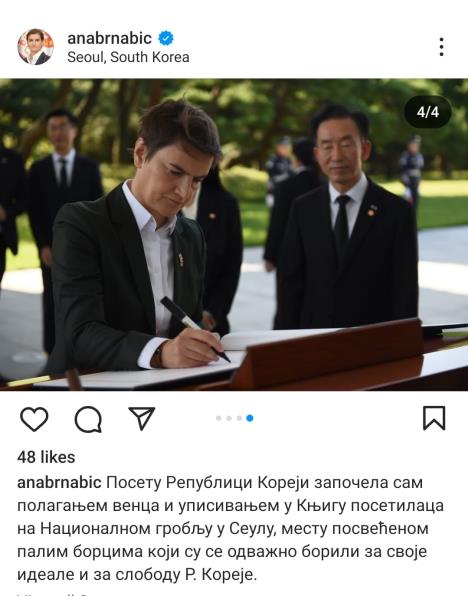
Task: Like the post with the heart icon
Action: 34,419
